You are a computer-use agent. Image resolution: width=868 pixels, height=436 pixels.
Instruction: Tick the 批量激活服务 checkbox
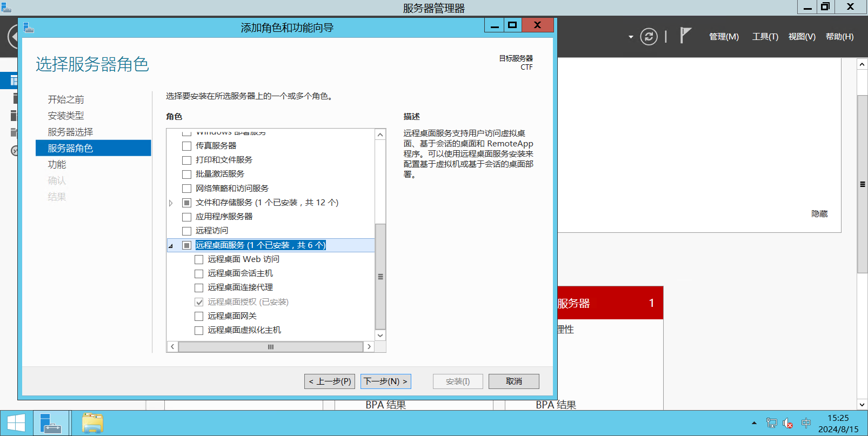187,174
